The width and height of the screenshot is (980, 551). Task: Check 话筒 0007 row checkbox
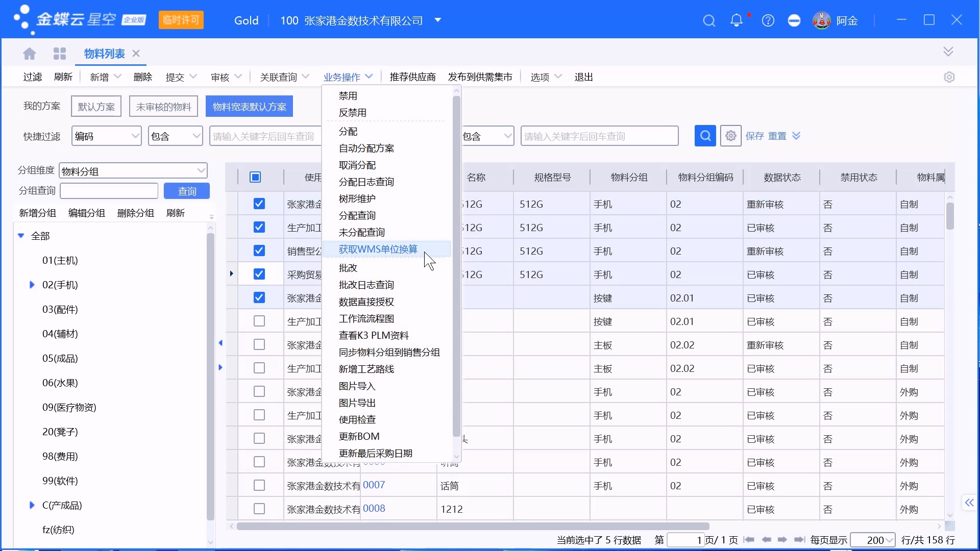(259, 485)
